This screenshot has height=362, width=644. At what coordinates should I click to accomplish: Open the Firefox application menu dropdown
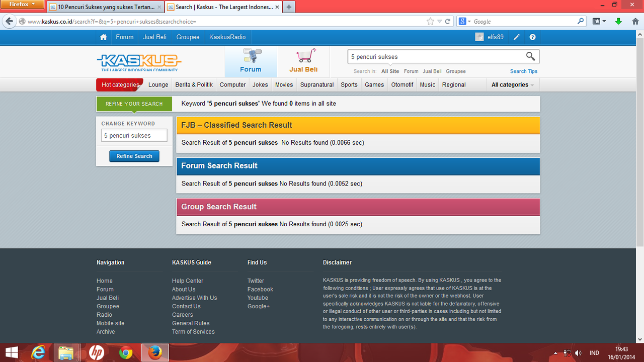point(23,4)
